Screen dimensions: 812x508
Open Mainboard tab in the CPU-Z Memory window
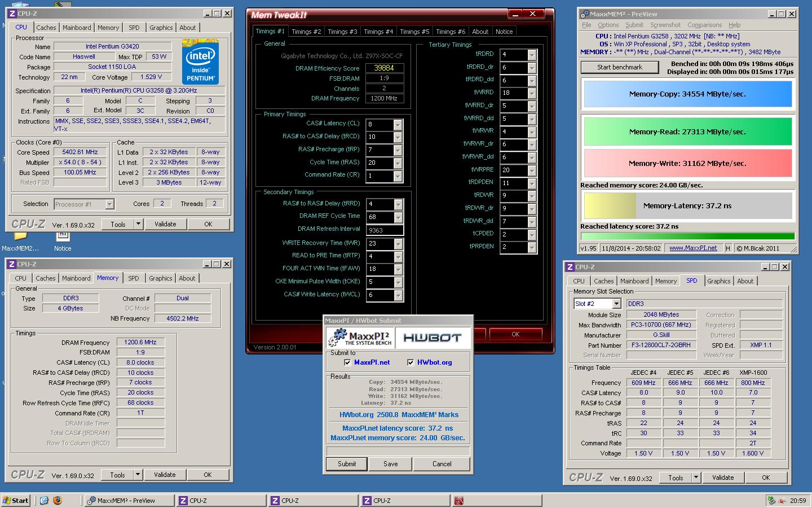(x=76, y=278)
